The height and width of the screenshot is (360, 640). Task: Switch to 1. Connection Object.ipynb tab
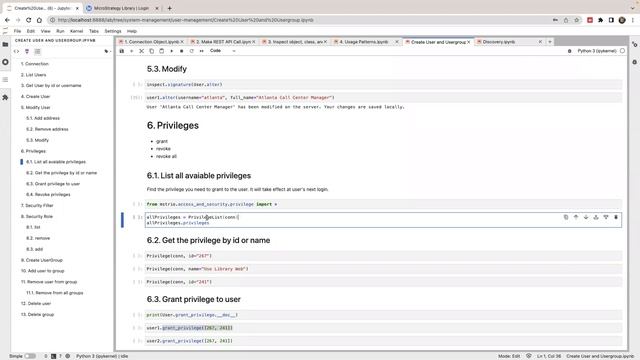click(151, 42)
